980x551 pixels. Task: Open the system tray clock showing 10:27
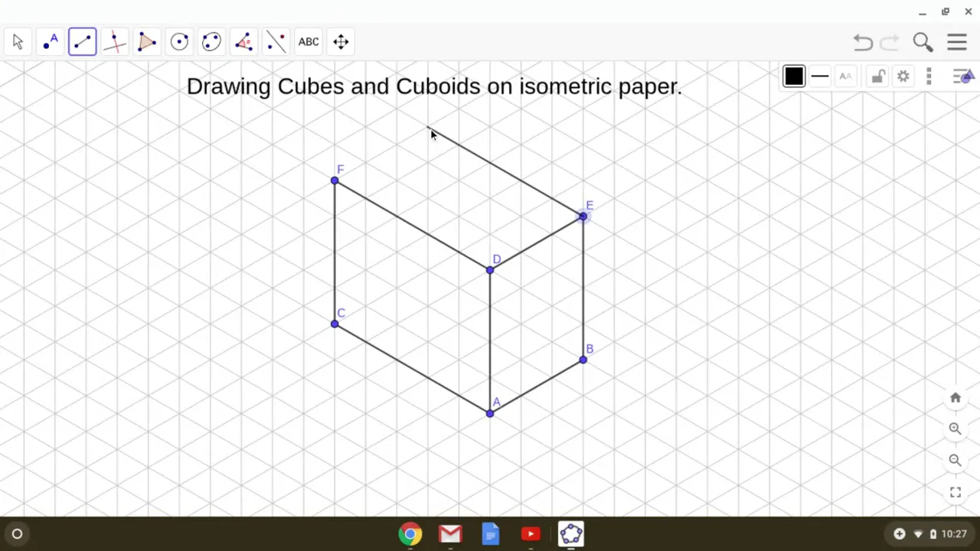[x=954, y=534]
